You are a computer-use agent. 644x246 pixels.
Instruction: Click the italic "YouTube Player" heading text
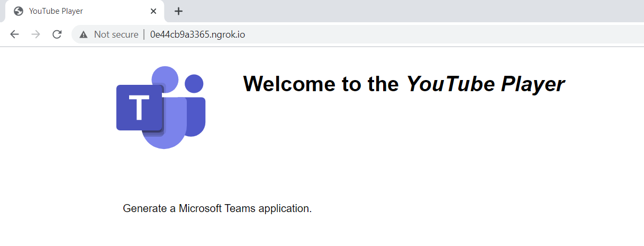(x=485, y=84)
